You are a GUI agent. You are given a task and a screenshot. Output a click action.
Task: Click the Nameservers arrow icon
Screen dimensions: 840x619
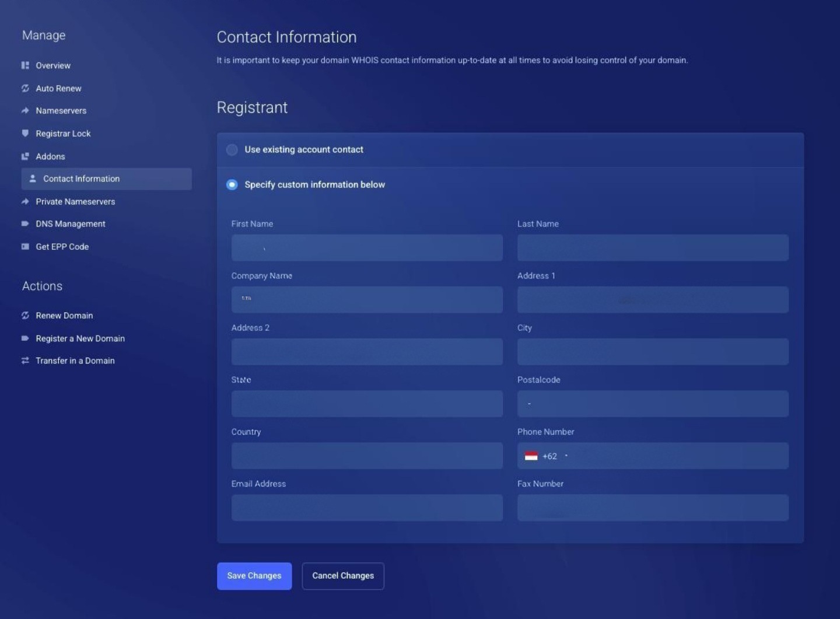point(25,110)
